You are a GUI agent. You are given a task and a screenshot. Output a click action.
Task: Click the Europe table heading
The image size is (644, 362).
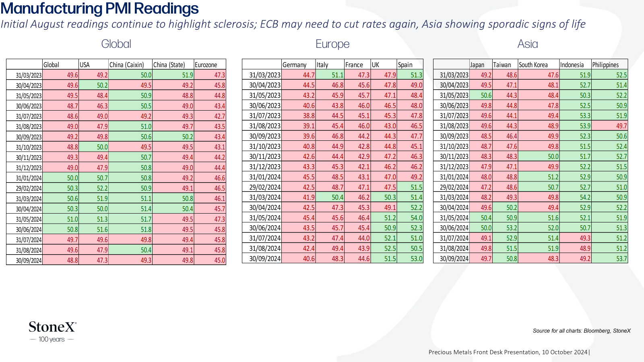coord(332,44)
